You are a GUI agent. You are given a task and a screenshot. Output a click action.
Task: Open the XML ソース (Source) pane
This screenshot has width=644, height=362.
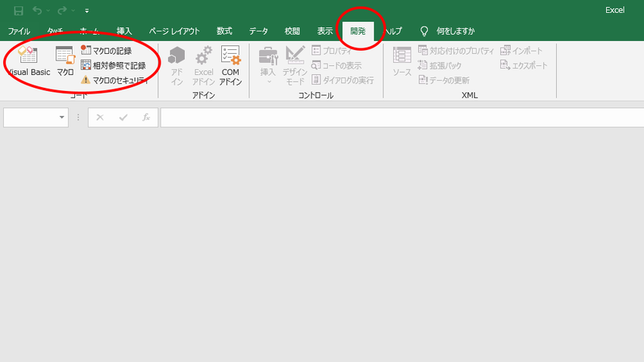[x=402, y=61]
